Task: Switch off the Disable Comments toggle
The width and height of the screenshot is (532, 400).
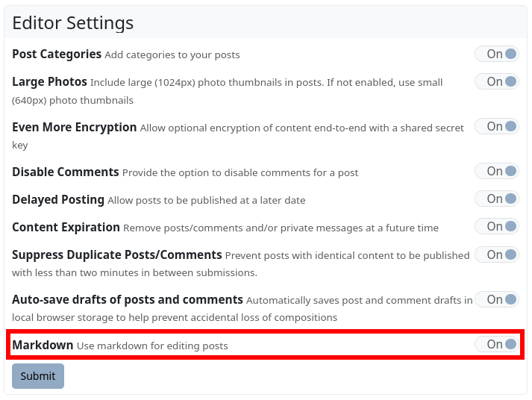Action: [x=497, y=171]
